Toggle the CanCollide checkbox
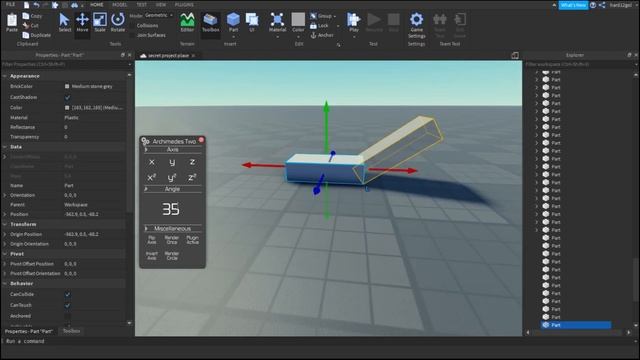The height and width of the screenshot is (360, 640). pyautogui.click(x=67, y=294)
